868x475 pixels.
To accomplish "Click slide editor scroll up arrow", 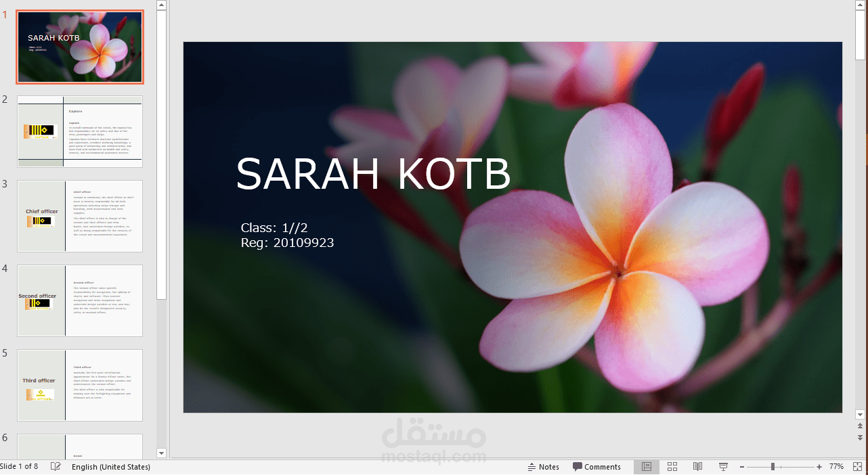I will [861, 5].
